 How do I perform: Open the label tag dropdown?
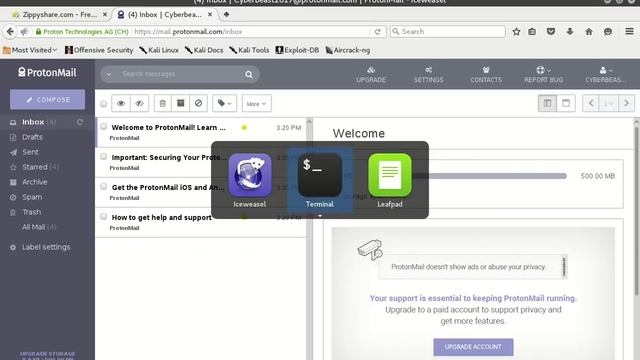coord(224,103)
